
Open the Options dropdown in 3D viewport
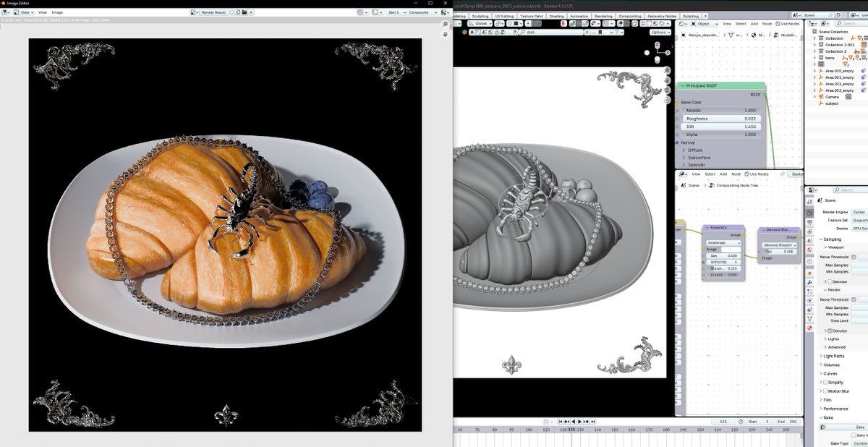(x=660, y=32)
